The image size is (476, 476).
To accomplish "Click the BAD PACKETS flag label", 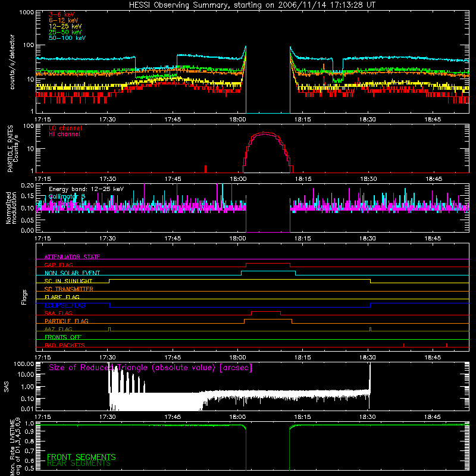I will tap(65, 345).
